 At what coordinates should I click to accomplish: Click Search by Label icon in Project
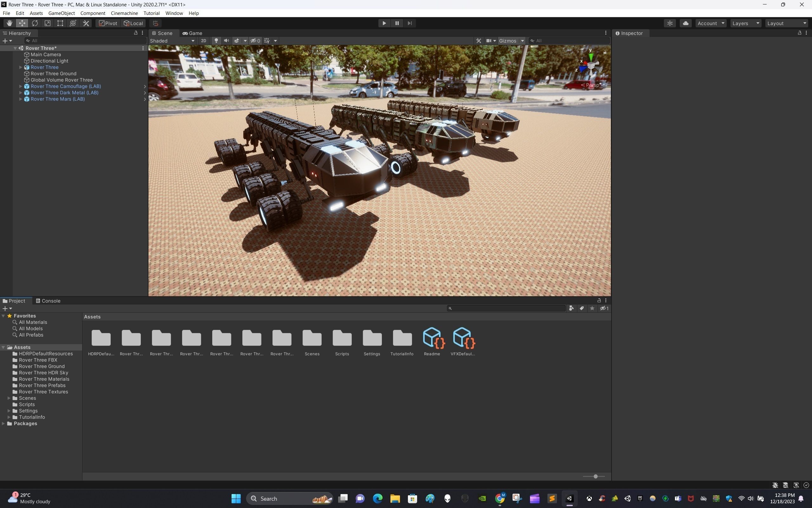point(581,308)
